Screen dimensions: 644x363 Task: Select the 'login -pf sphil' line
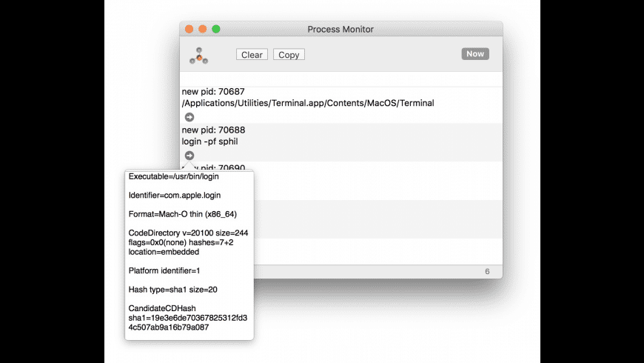tap(210, 141)
